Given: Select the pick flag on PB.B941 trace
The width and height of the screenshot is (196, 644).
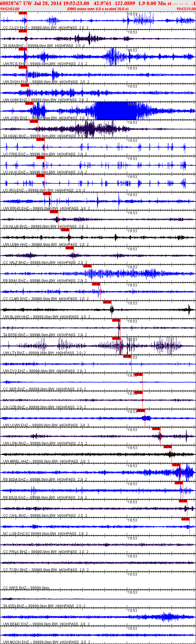Looking at the screenshot, I should [x=87, y=266].
